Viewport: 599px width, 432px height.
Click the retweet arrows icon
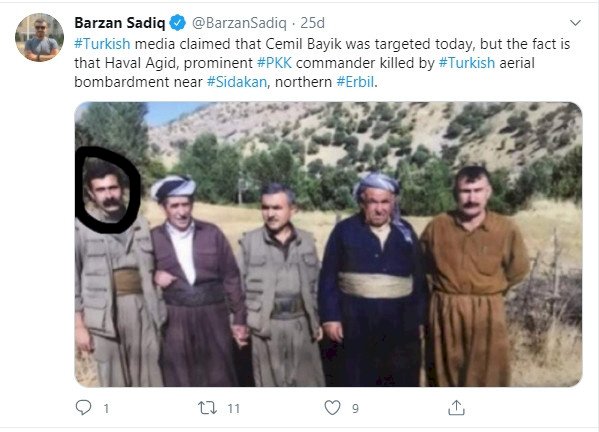pos(207,408)
